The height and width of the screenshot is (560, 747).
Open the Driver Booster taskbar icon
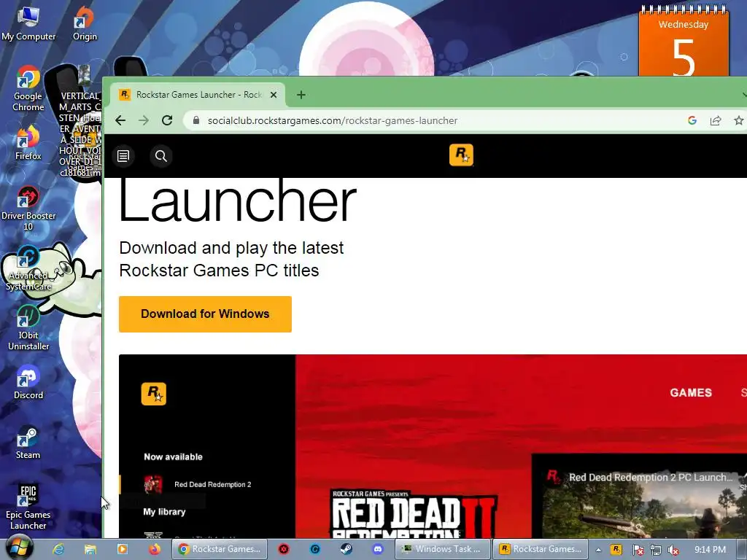point(284,549)
